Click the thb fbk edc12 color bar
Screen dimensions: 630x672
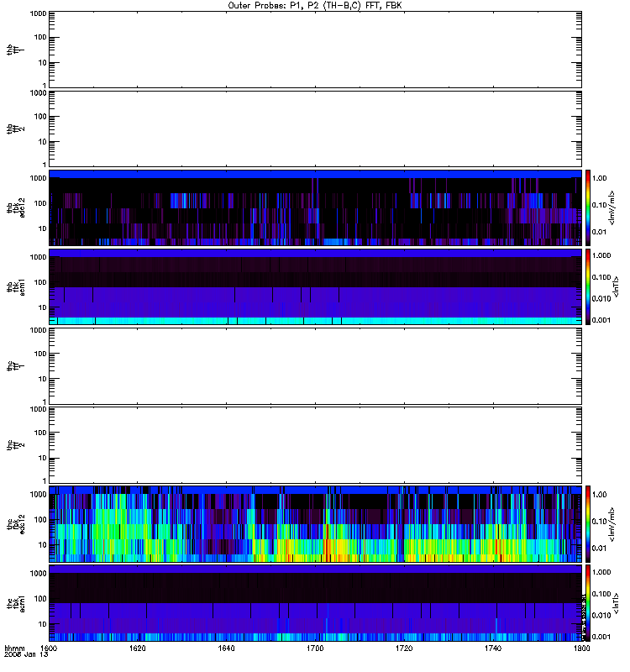(x=588, y=207)
